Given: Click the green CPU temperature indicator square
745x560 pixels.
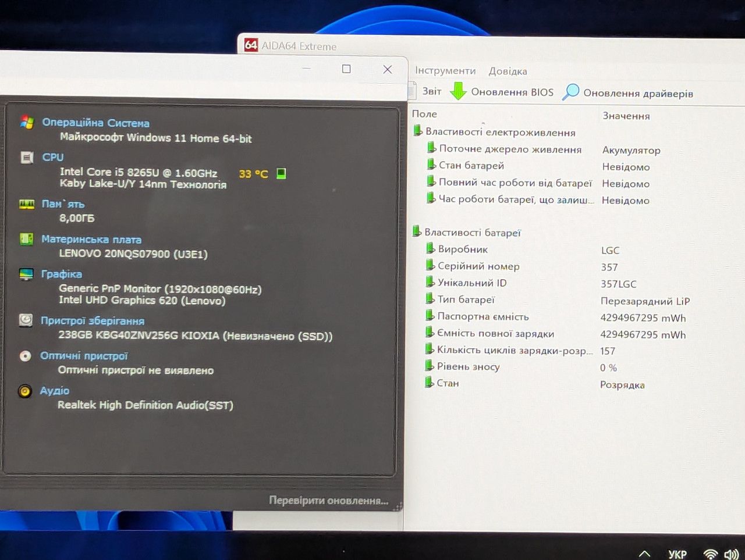Looking at the screenshot, I should tap(281, 173).
